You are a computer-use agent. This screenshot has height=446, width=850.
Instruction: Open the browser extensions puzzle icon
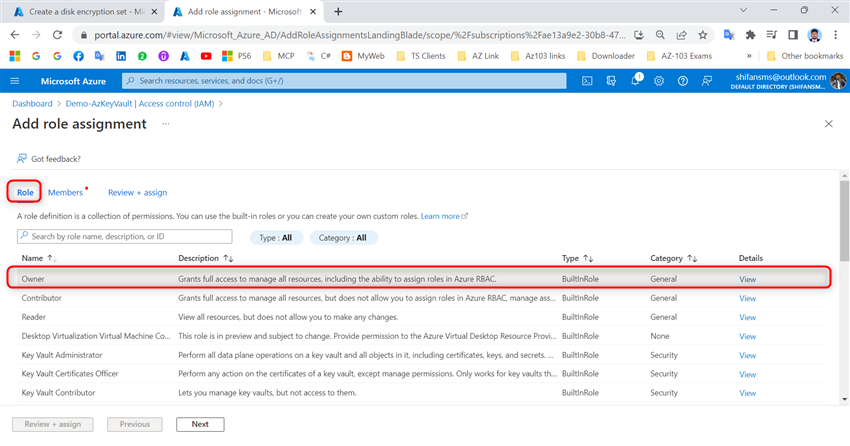[750, 35]
